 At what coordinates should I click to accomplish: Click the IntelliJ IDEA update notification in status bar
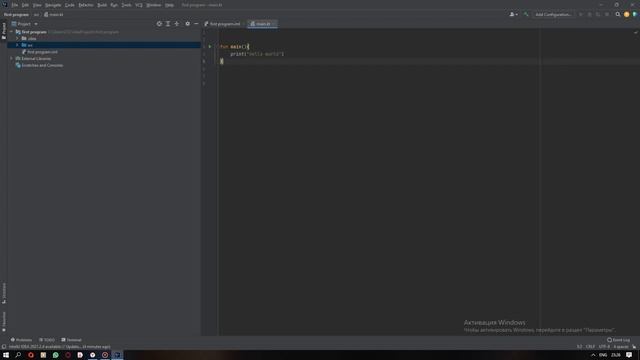[x=60, y=347]
